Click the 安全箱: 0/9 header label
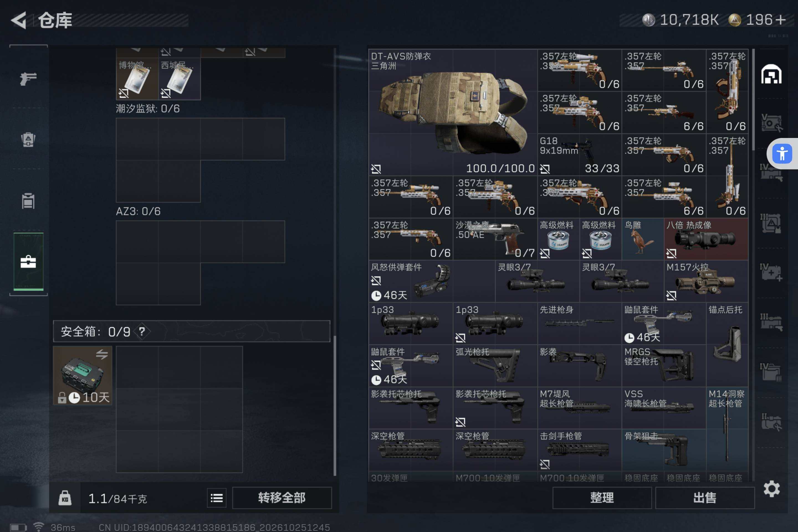This screenshot has height=532, width=798. [x=95, y=331]
